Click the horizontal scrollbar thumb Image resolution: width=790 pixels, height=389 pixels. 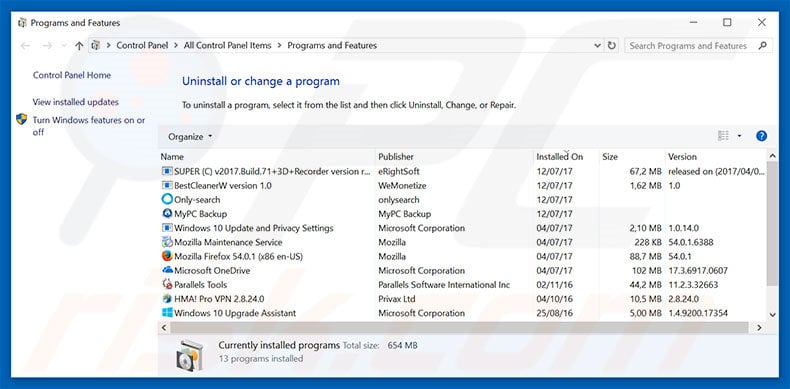tap(459, 328)
